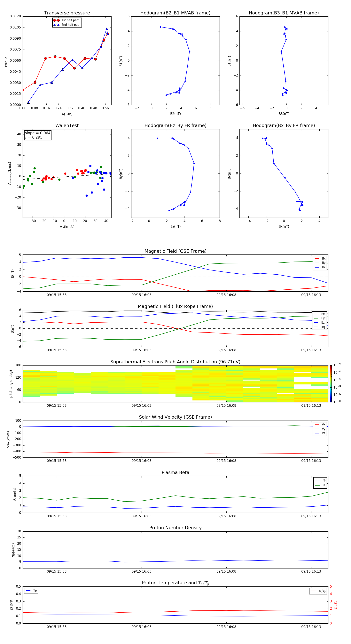Viewport: 351px width, 644px height.
Task: Click the peak point of transverse pressure curve
Action: tap(107, 29)
